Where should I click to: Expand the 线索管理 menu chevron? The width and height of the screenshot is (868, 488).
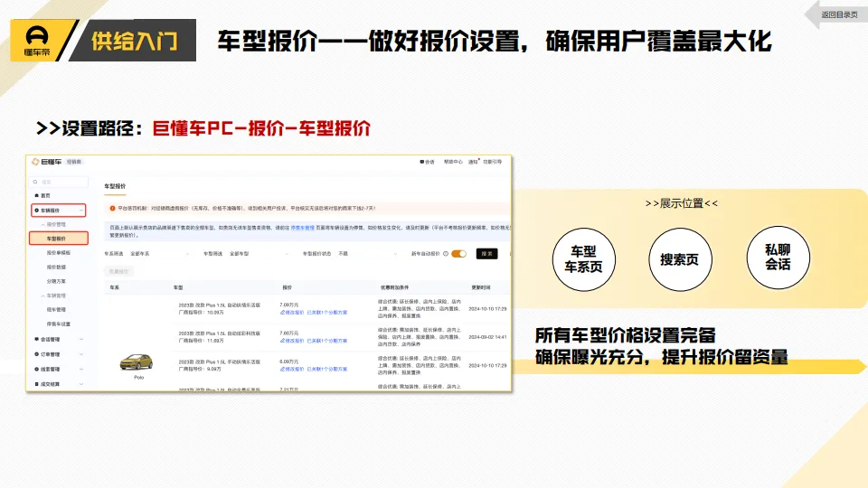[81, 369]
